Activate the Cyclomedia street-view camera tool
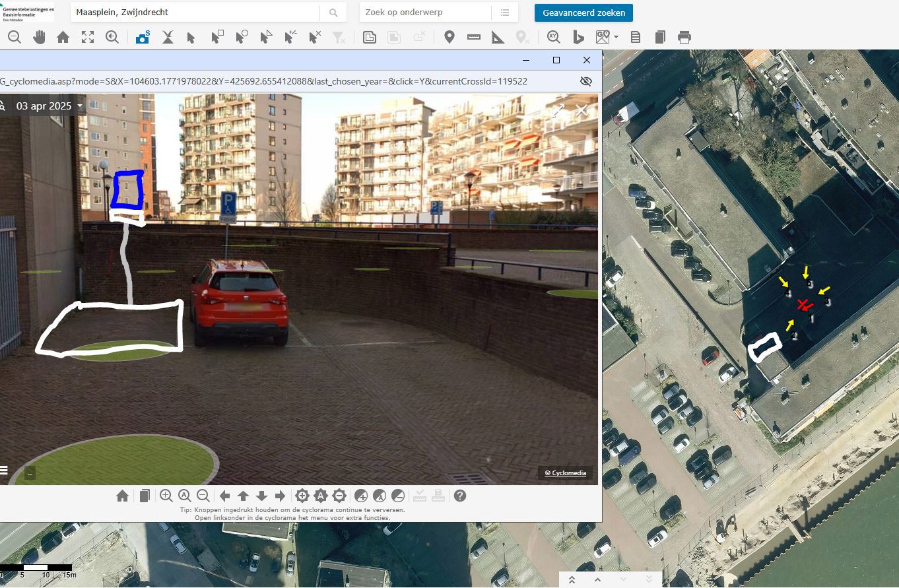Viewport: 899px width, 588px height. 143,38
